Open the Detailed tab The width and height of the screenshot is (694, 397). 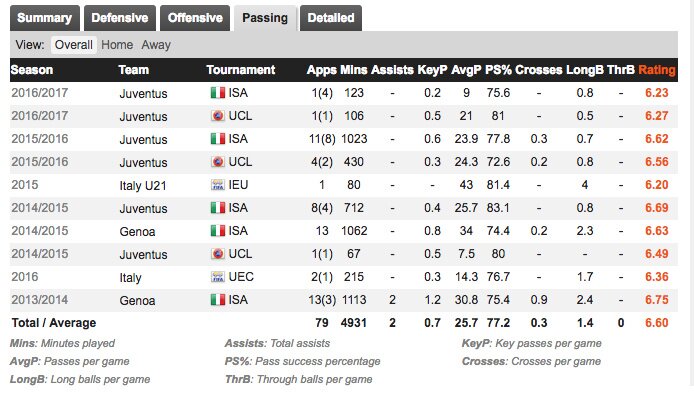(x=331, y=18)
